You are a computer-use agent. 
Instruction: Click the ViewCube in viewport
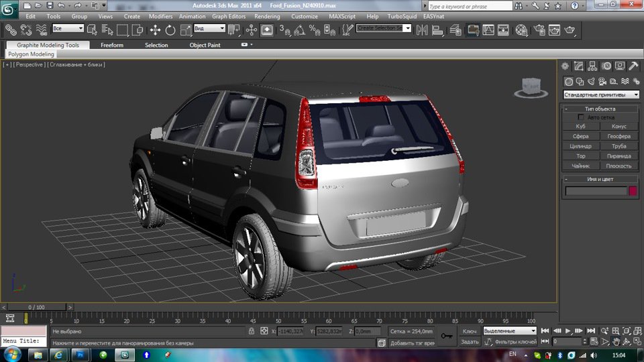tap(531, 88)
